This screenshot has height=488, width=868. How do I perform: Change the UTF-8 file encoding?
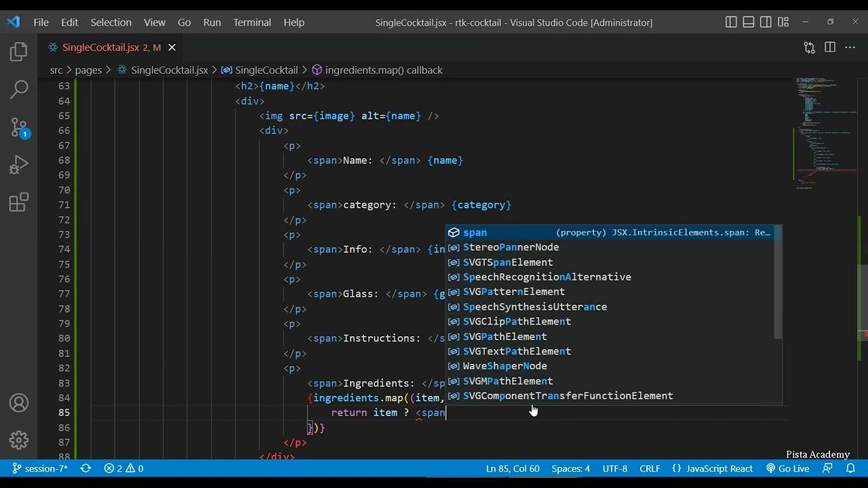[x=615, y=468]
